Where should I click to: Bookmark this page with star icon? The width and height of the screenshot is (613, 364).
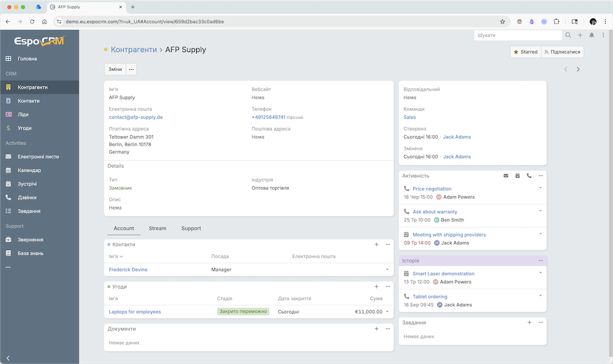pos(503,21)
